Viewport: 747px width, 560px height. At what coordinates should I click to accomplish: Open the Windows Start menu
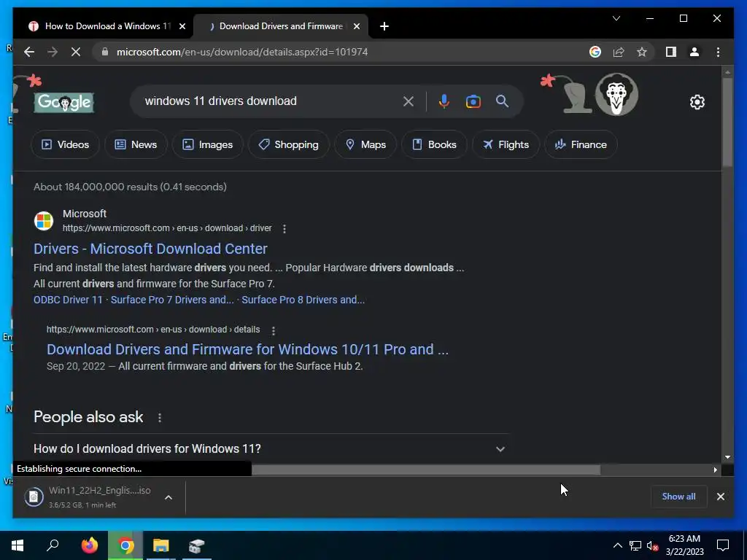point(18,545)
